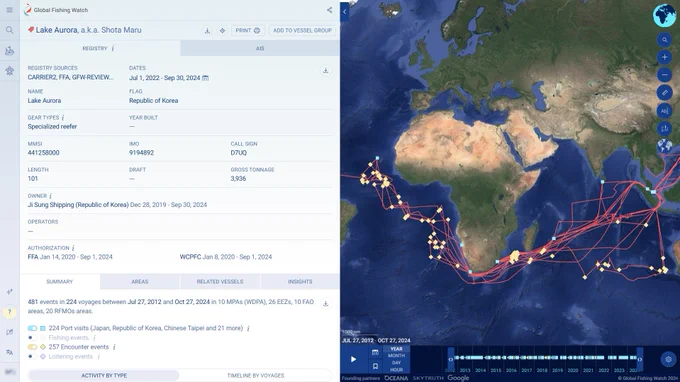Toggle Encounter events off
The image size is (680, 382).
pos(33,347)
